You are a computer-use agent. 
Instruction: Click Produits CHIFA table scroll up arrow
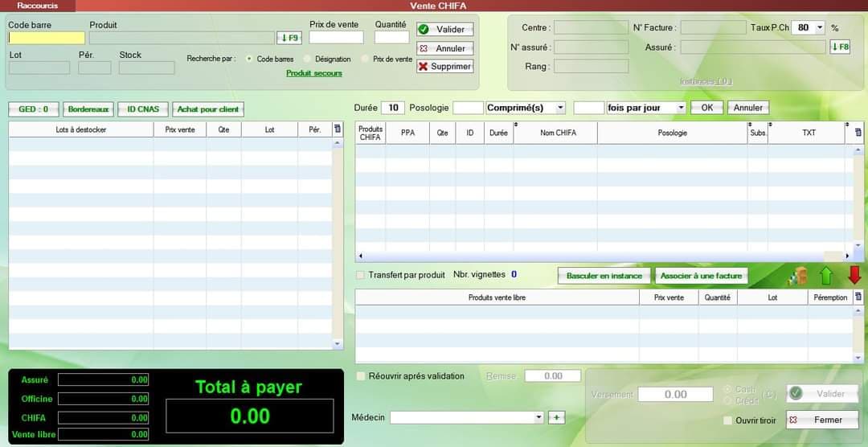tap(858, 150)
